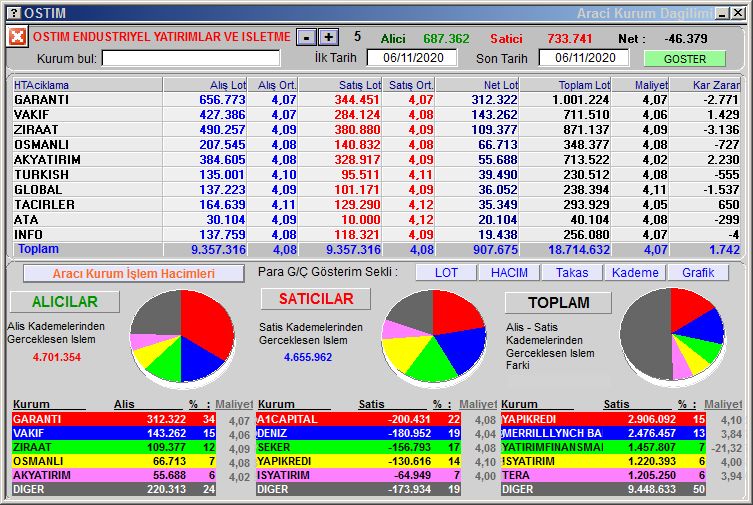Sort by Toplam Lot column header

coord(565,85)
